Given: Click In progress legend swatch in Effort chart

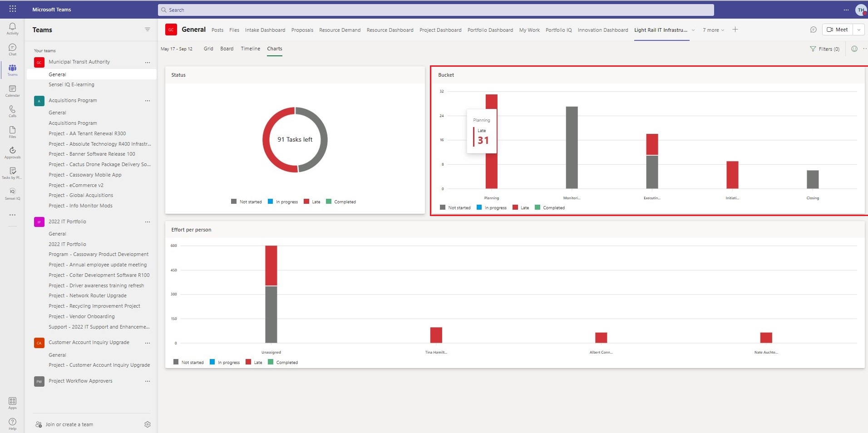Looking at the screenshot, I should tap(212, 362).
